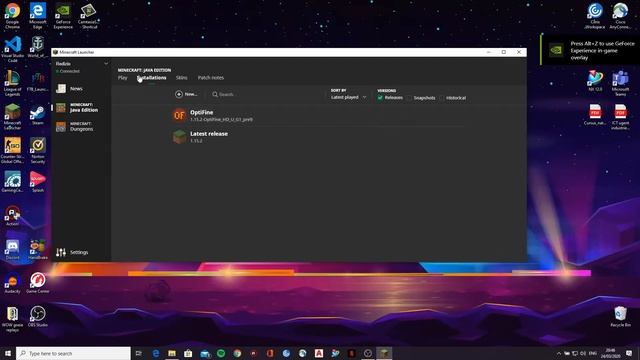Open FTB Launcher desktop shortcut
This screenshot has width=640, height=360.
point(38,81)
